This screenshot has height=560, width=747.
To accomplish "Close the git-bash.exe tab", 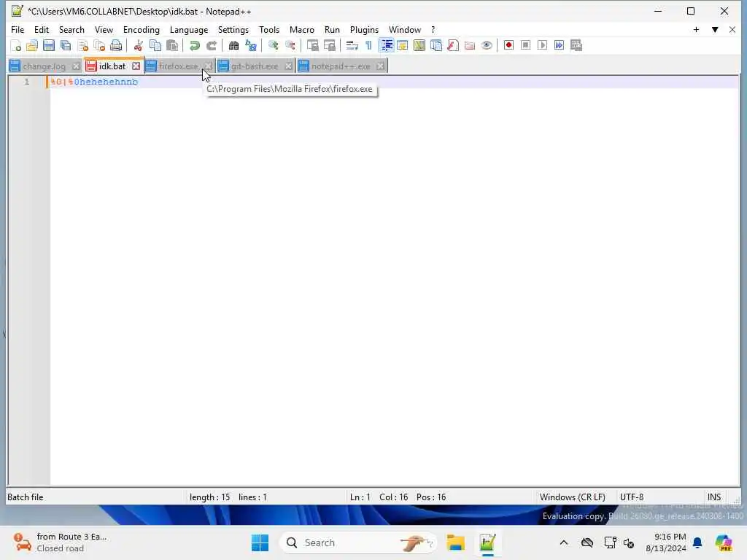I will (x=288, y=66).
